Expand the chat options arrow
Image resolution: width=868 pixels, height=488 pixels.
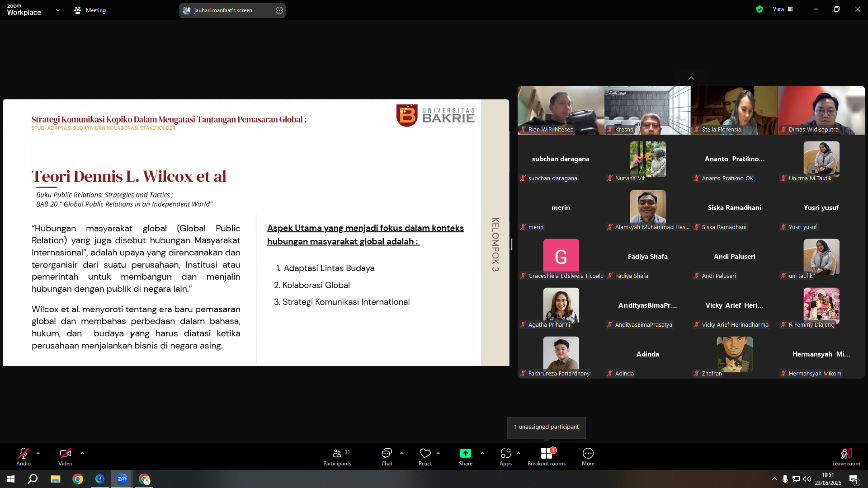[402, 453]
